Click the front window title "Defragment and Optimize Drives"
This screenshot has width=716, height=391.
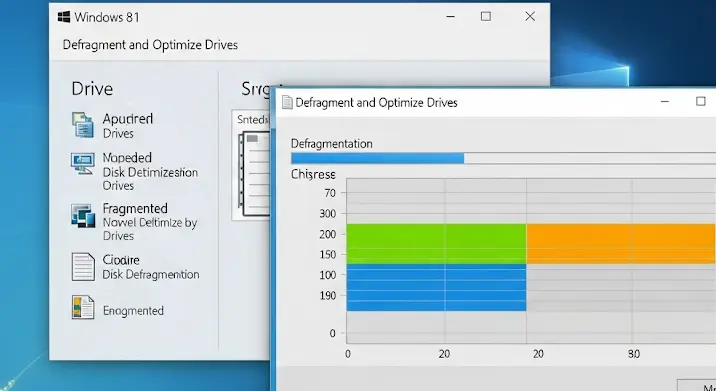point(376,102)
